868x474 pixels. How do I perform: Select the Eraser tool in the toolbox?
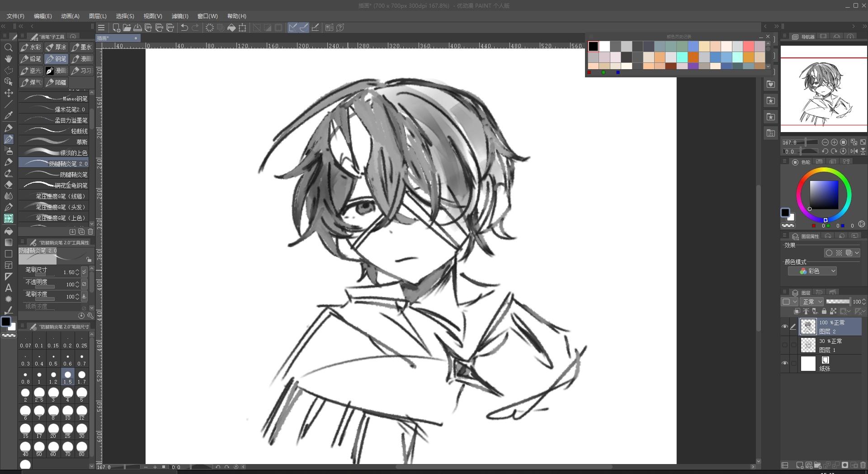click(9, 185)
